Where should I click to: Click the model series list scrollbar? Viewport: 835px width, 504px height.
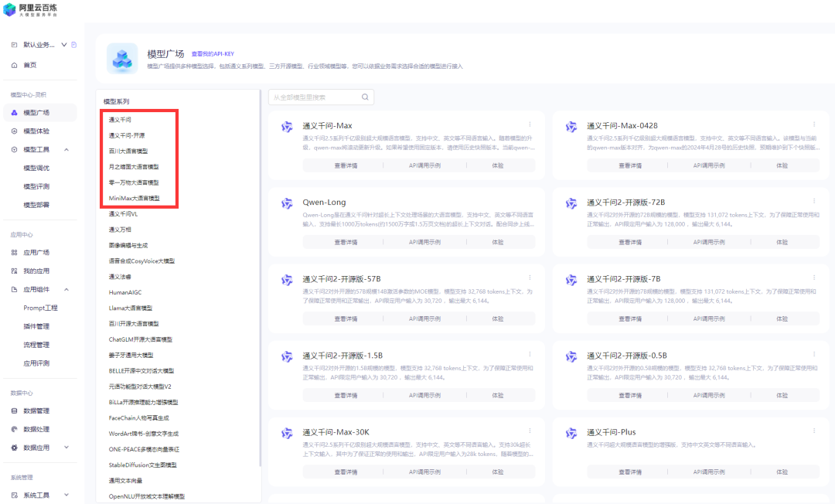click(260, 277)
